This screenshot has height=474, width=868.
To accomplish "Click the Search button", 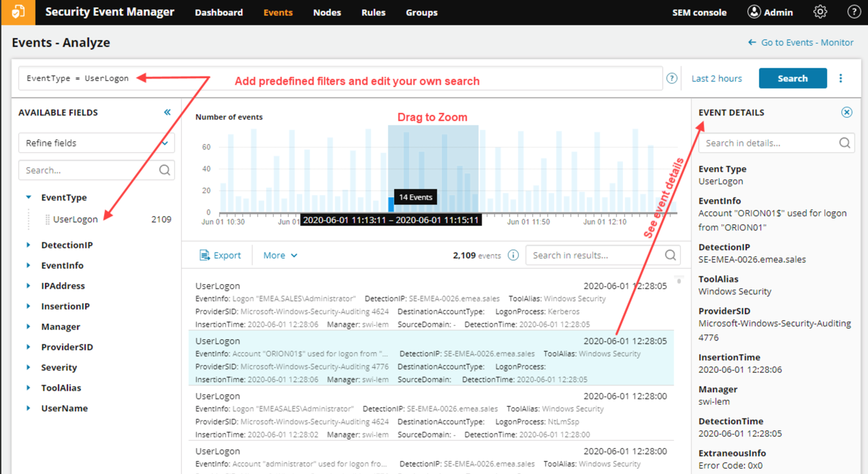I will [x=793, y=78].
